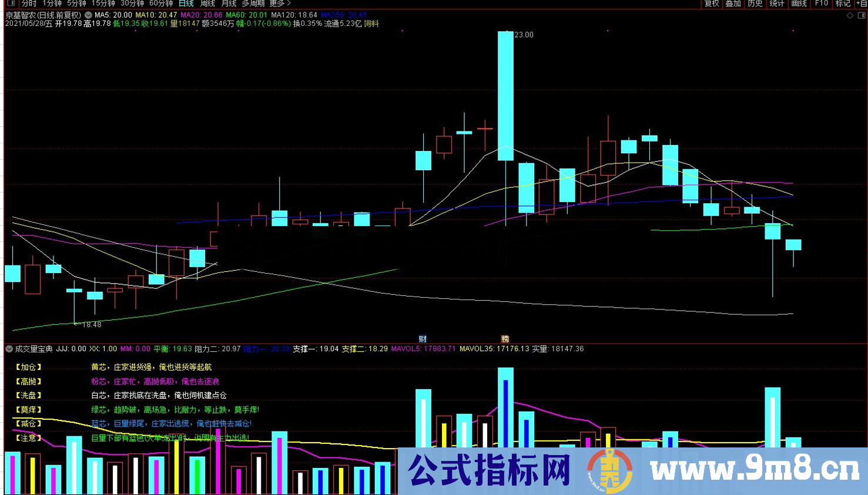Add stock to watchlist via +自 icon
The image size is (868, 495).
coord(862,3)
